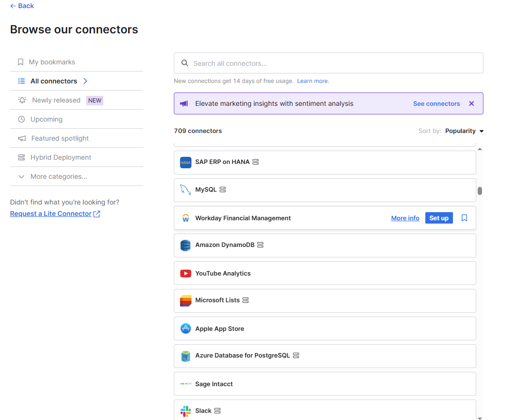Click the chevron next to All connectors

coord(85,81)
